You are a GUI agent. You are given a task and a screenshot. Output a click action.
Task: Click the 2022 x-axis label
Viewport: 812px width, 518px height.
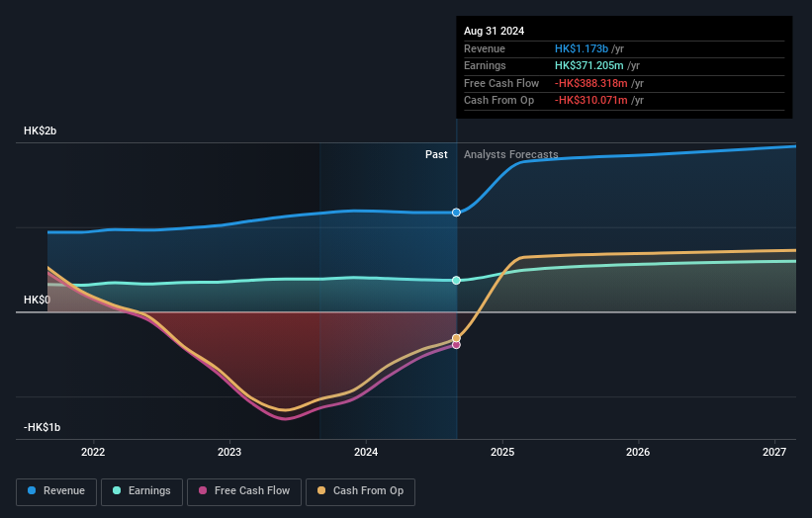coord(93,453)
